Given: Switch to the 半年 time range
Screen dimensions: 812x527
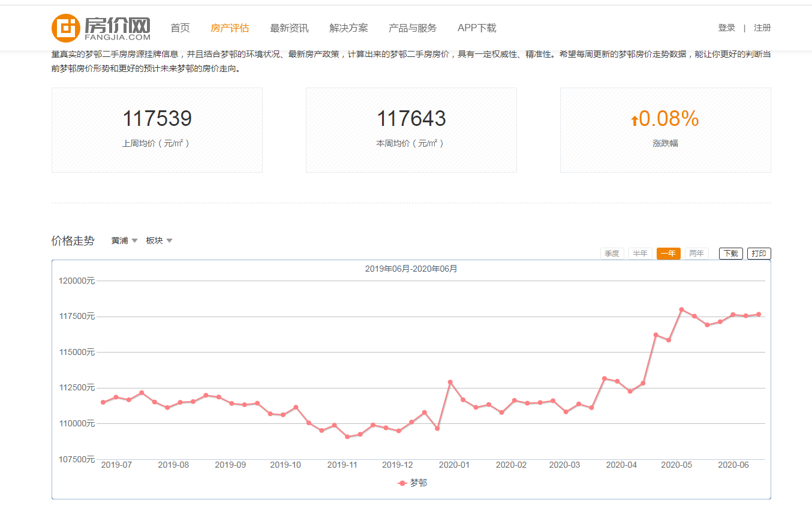Looking at the screenshot, I should (x=640, y=253).
